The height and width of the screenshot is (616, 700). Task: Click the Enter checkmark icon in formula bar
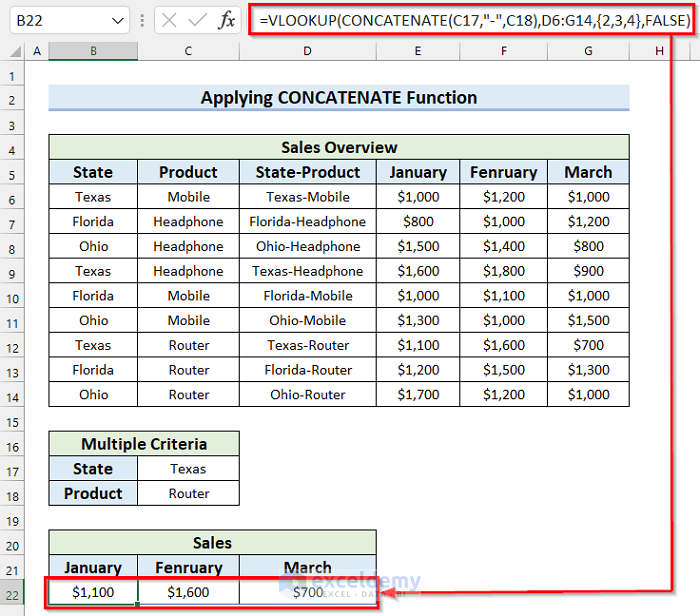[x=197, y=20]
